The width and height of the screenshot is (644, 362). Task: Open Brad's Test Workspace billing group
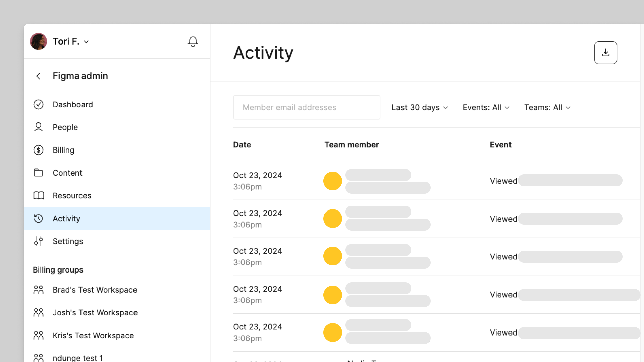95,290
